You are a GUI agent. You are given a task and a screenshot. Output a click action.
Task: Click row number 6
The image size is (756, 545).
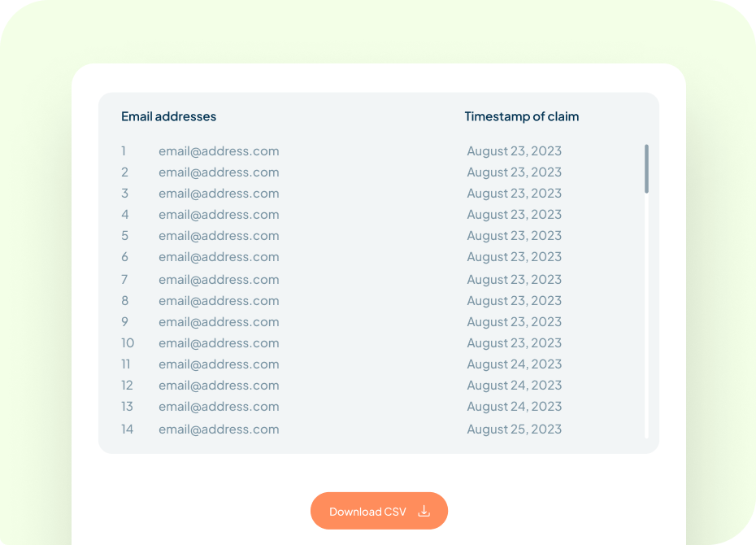click(x=125, y=256)
